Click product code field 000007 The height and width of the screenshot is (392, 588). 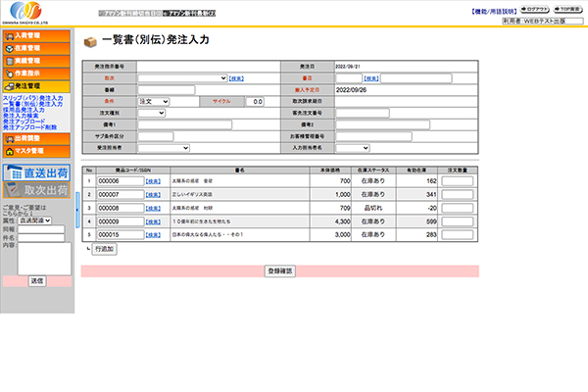[x=121, y=195]
